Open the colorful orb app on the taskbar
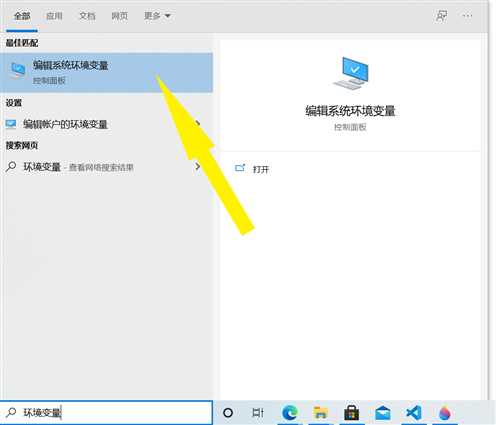The image size is (496, 425). (445, 413)
